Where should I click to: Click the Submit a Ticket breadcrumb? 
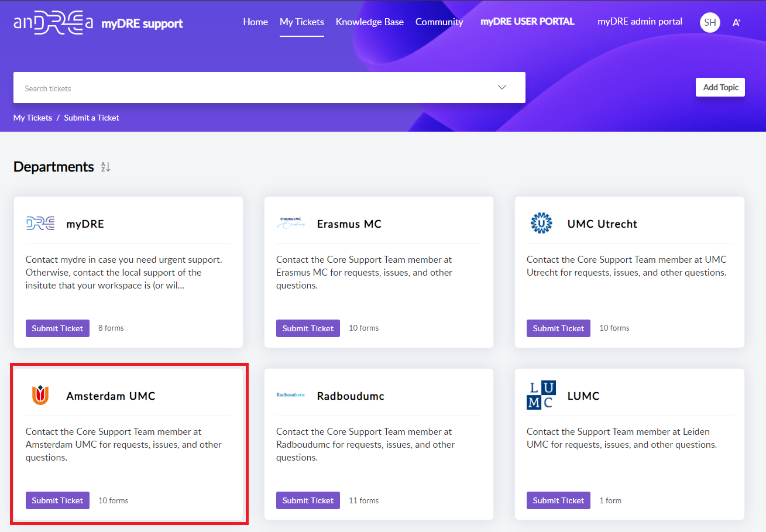coord(91,118)
